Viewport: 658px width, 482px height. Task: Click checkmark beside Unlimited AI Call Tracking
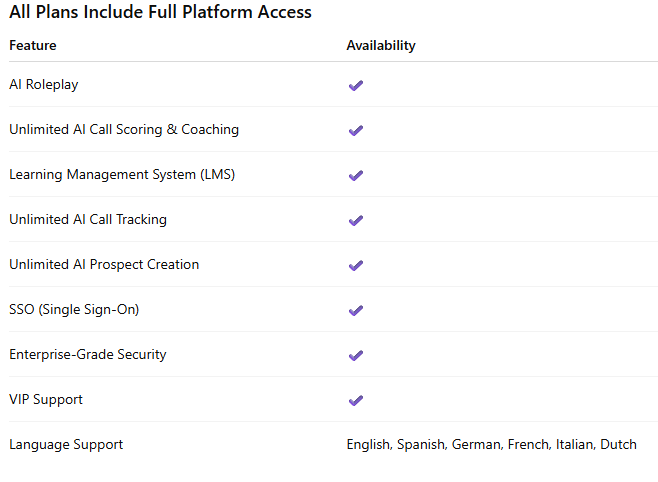click(355, 220)
